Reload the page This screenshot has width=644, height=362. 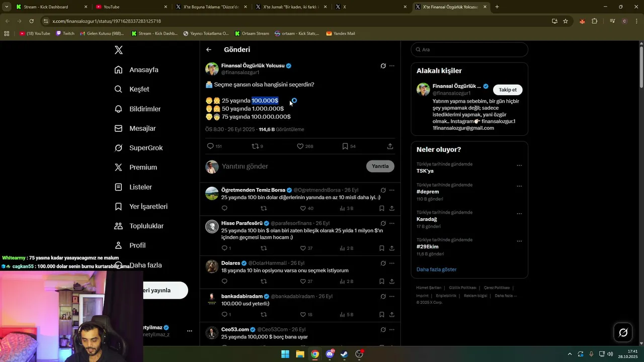tap(32, 21)
